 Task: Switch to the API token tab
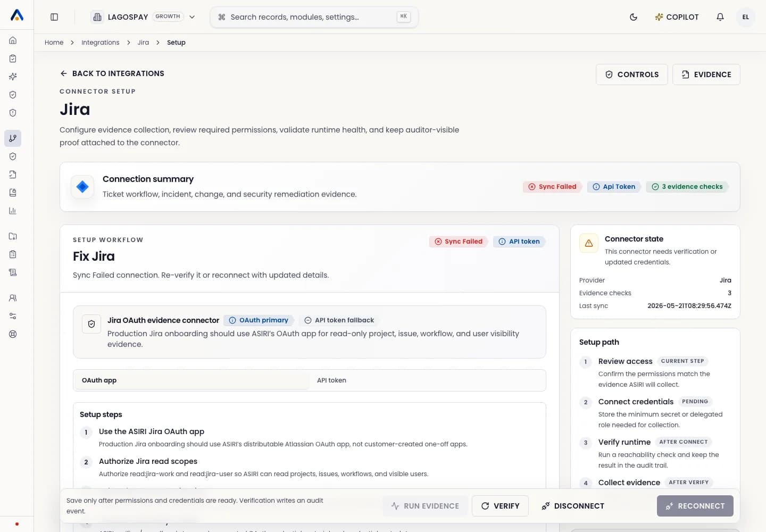(427, 380)
